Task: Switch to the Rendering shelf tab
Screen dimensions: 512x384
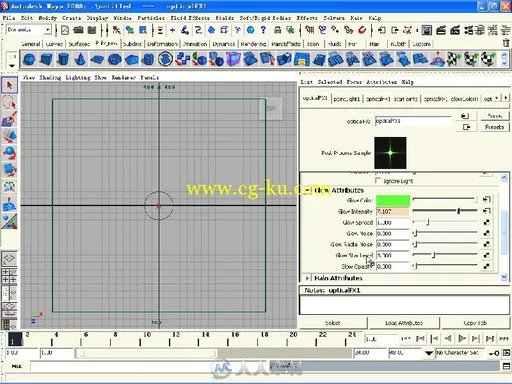Action: (253, 44)
